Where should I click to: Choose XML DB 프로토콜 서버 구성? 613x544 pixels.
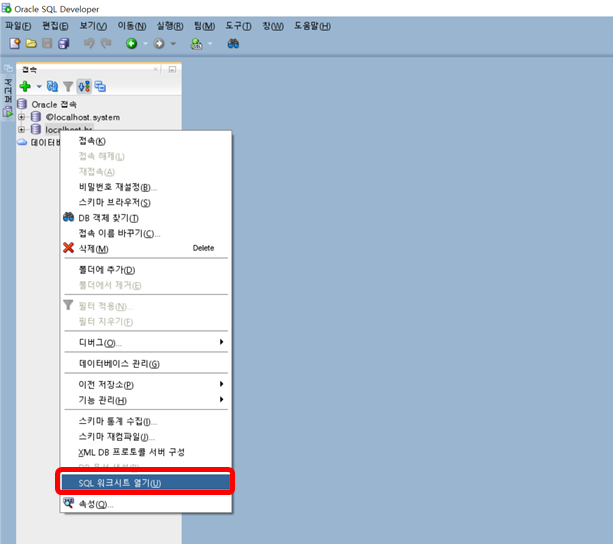coord(146,452)
